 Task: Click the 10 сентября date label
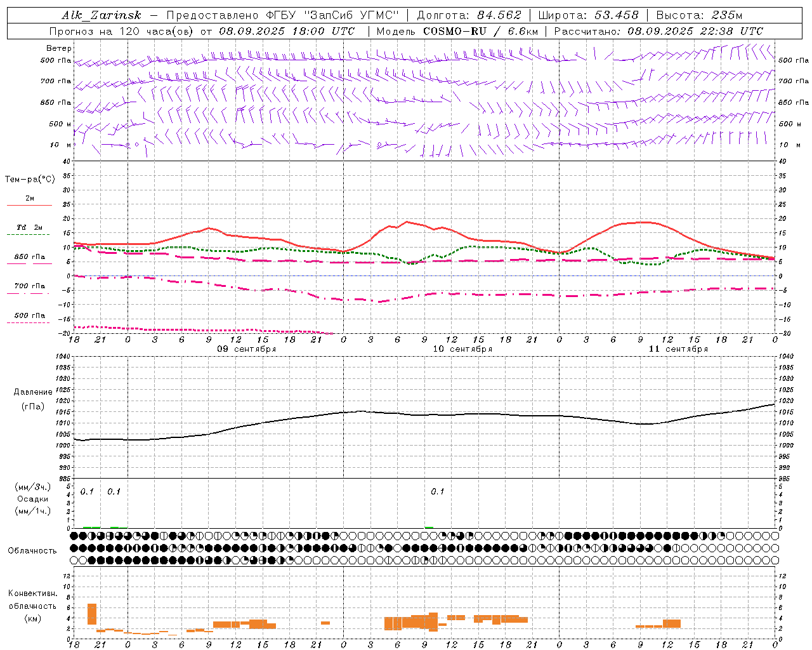click(462, 349)
